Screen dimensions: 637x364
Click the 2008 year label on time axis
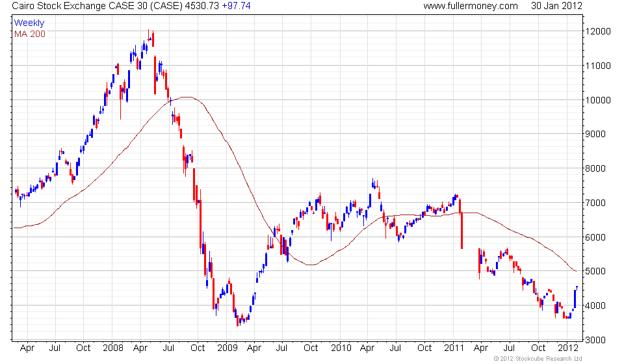click(x=113, y=348)
